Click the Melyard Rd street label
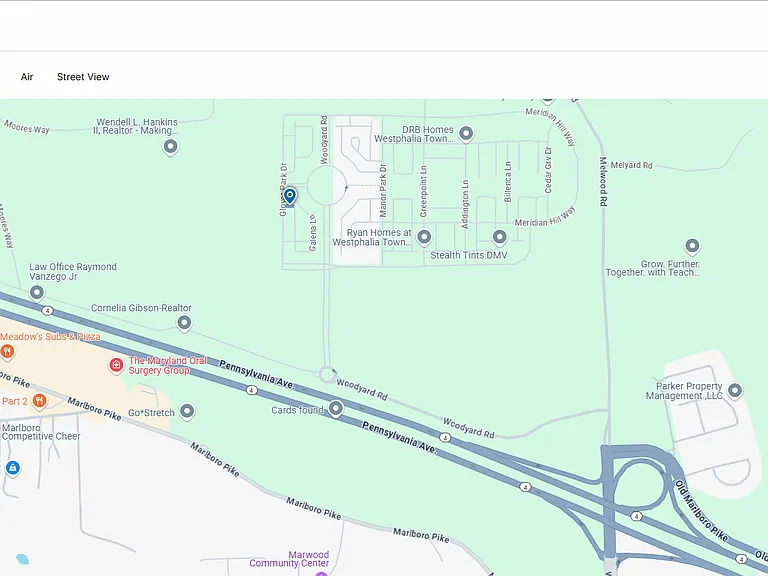 click(631, 166)
